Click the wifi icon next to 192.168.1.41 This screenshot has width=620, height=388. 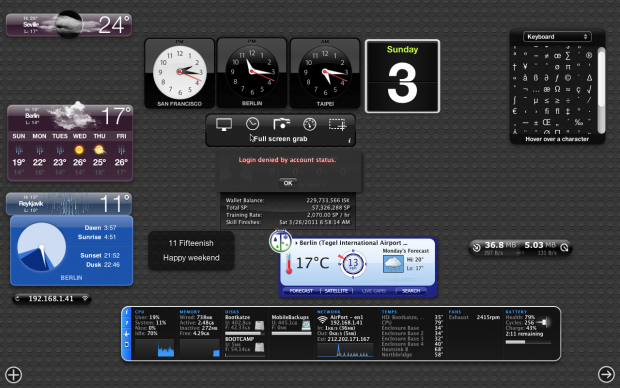[85, 299]
